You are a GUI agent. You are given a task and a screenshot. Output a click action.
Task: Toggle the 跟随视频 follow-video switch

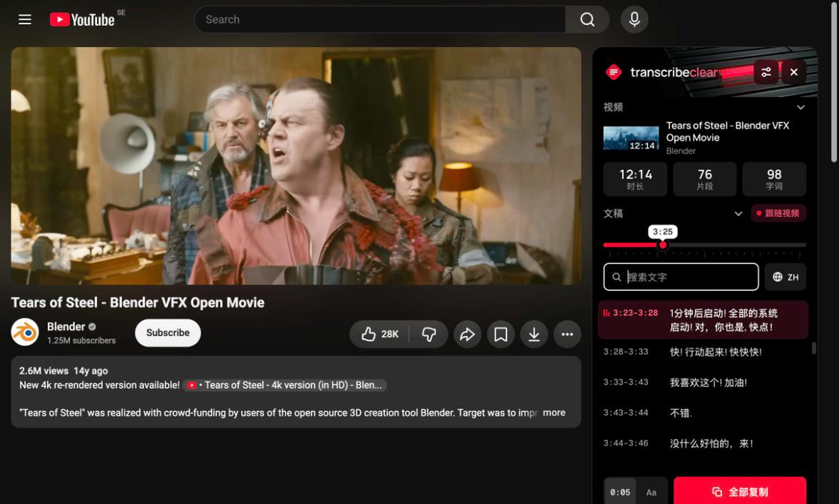click(778, 213)
